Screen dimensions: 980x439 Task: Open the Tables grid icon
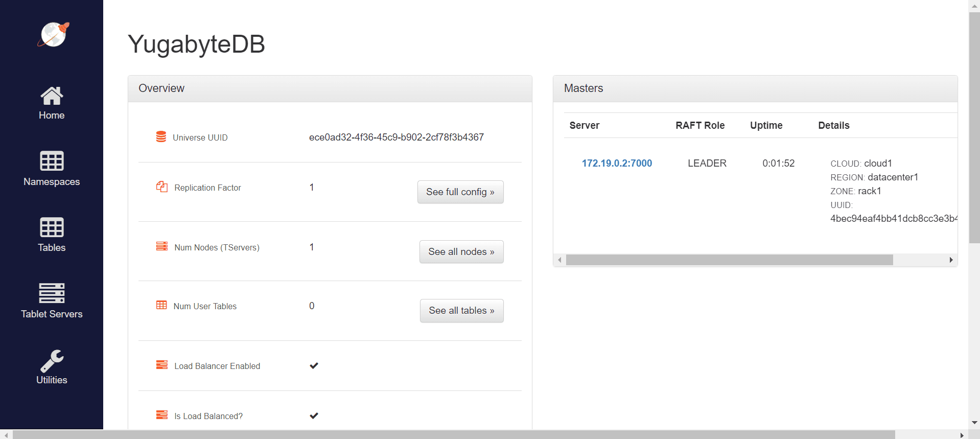coord(52,227)
